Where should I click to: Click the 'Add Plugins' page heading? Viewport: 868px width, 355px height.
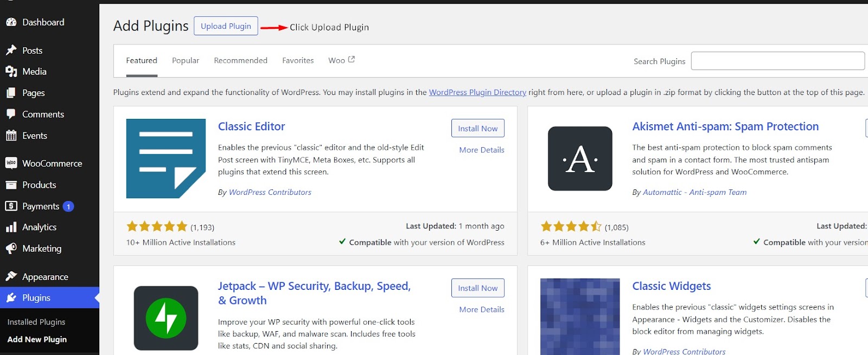point(151,26)
